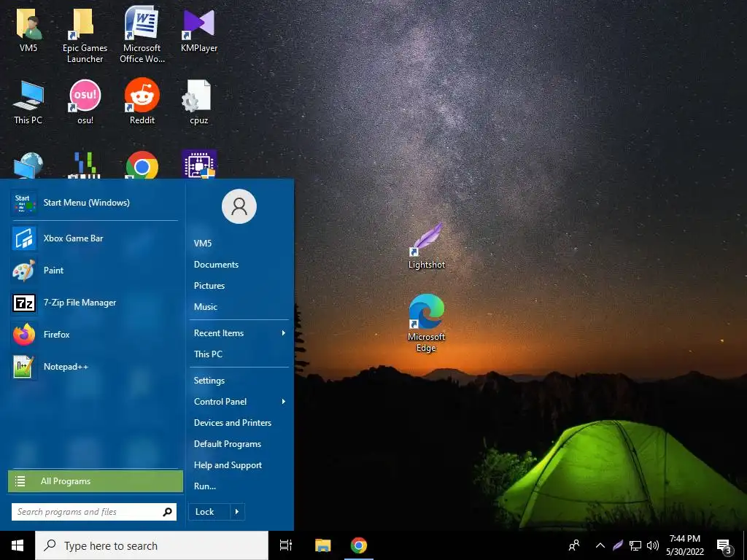The height and width of the screenshot is (560, 747).
Task: Select This PC desktop icon
Action: pos(28,102)
